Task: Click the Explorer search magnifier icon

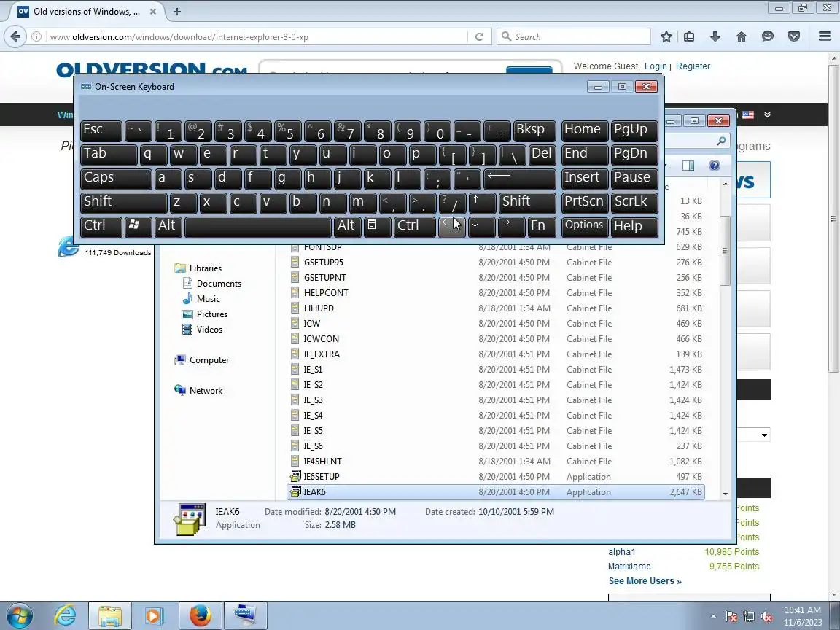Action: coord(722,141)
